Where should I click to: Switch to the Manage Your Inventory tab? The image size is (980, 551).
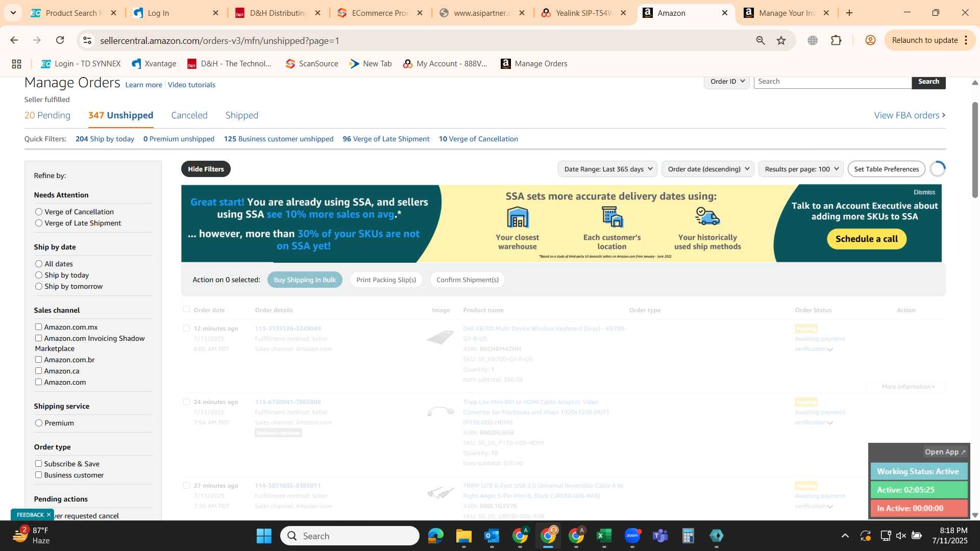[787, 13]
